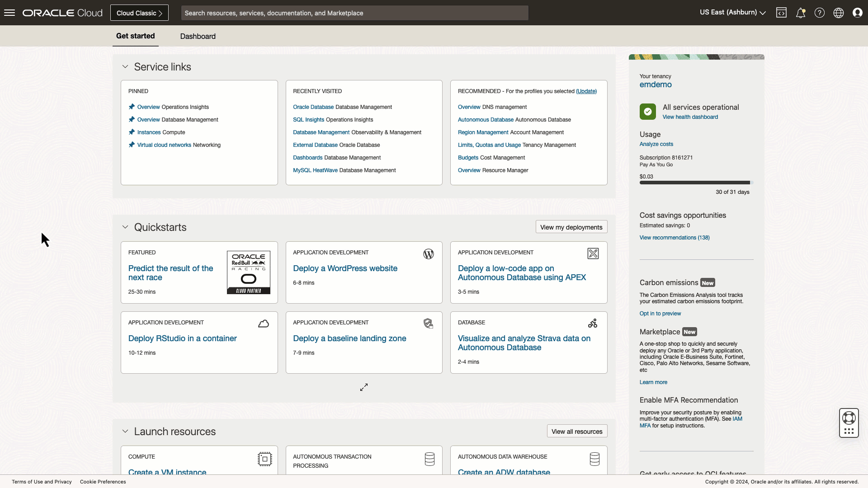Open the announcements bell icon
868x488 pixels.
coord(800,13)
